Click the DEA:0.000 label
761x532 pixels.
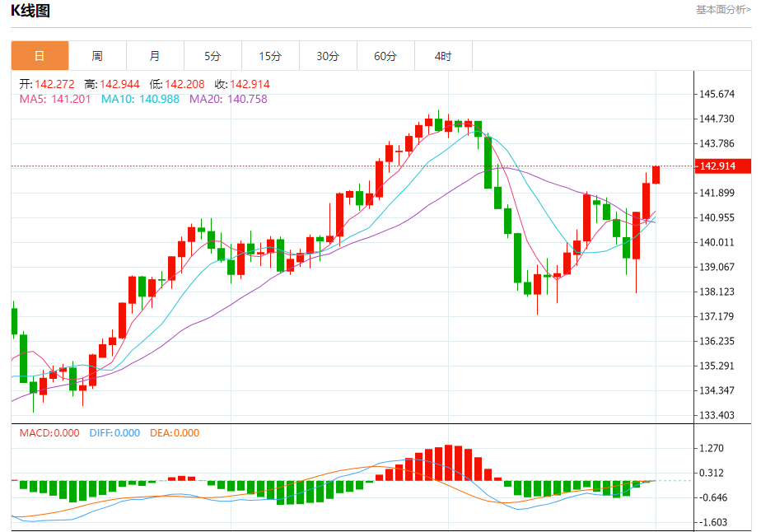[x=175, y=433]
